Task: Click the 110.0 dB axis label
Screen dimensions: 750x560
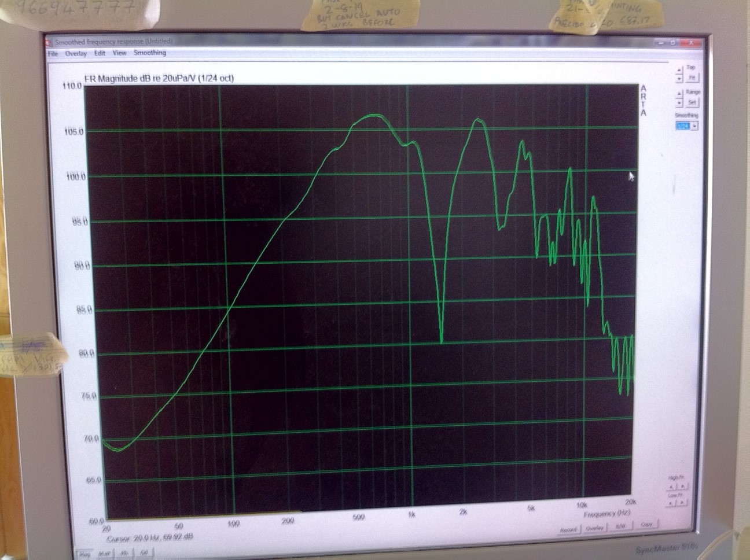Action: pos(72,86)
